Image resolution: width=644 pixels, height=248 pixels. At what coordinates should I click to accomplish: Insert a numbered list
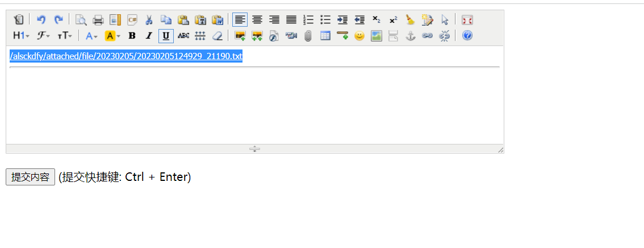click(308, 20)
